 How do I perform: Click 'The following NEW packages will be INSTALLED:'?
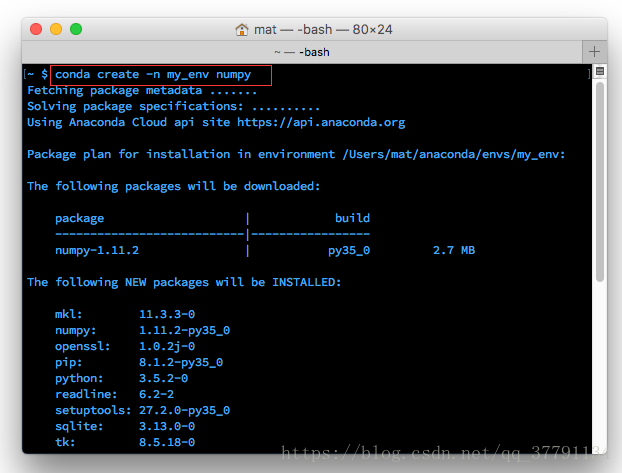[184, 282]
